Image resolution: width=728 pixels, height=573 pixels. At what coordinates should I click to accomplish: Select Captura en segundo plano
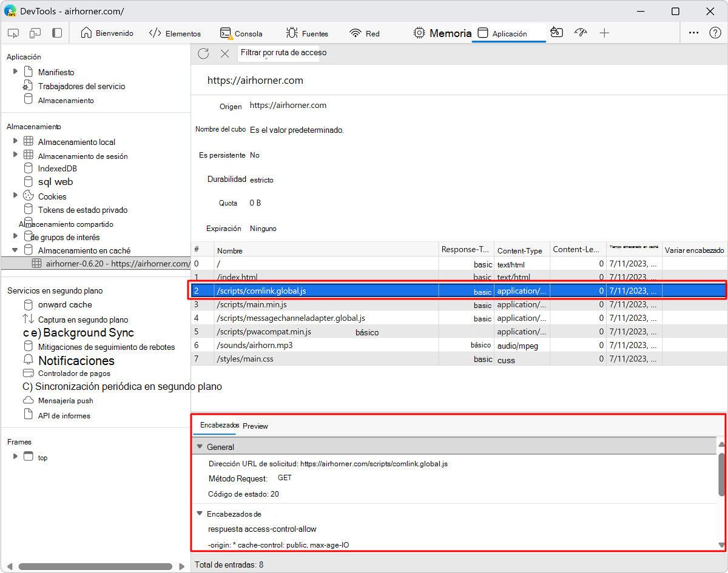(x=83, y=320)
